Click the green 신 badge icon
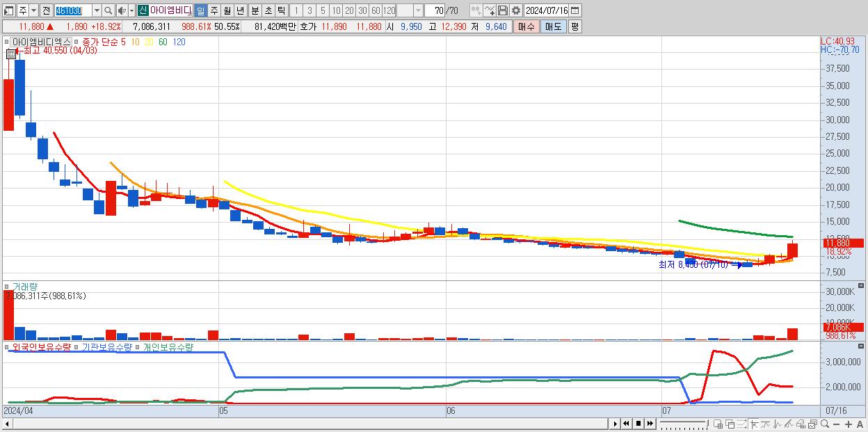The height and width of the screenshot is (432, 868). (143, 10)
